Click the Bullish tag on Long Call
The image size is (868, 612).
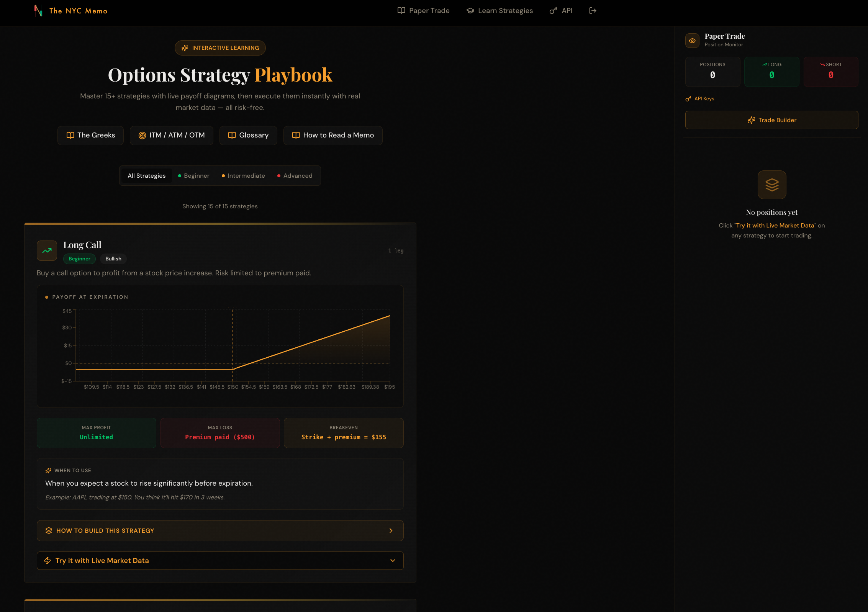pyautogui.click(x=113, y=259)
